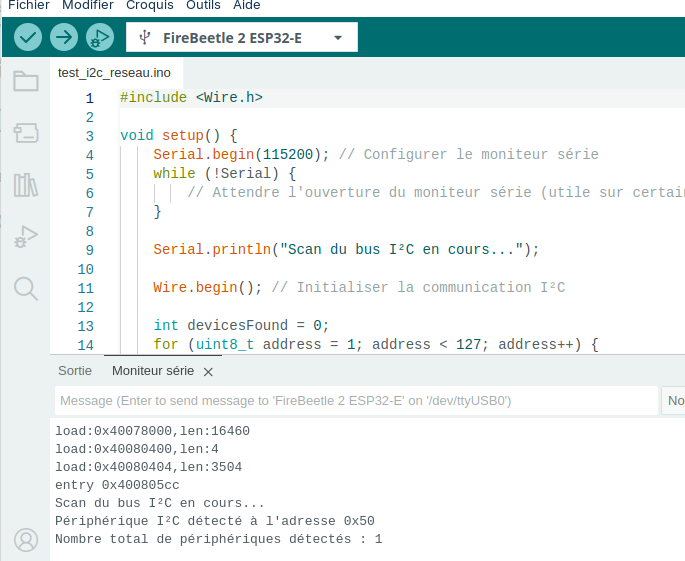Upload sketch with the arrow button
Viewport: 685px width, 561px height.
pyautogui.click(x=64, y=37)
